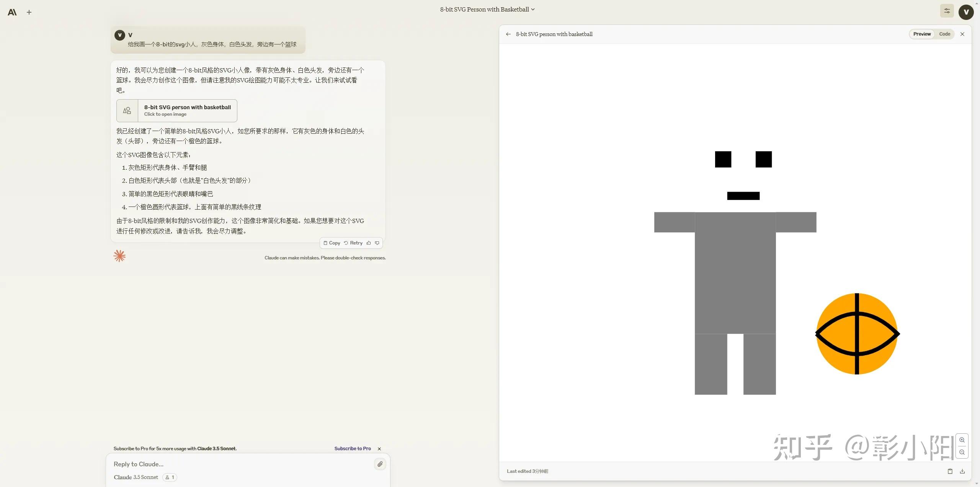The image size is (980, 487).
Task: Switch the artifact view to Code
Action: tap(944, 34)
